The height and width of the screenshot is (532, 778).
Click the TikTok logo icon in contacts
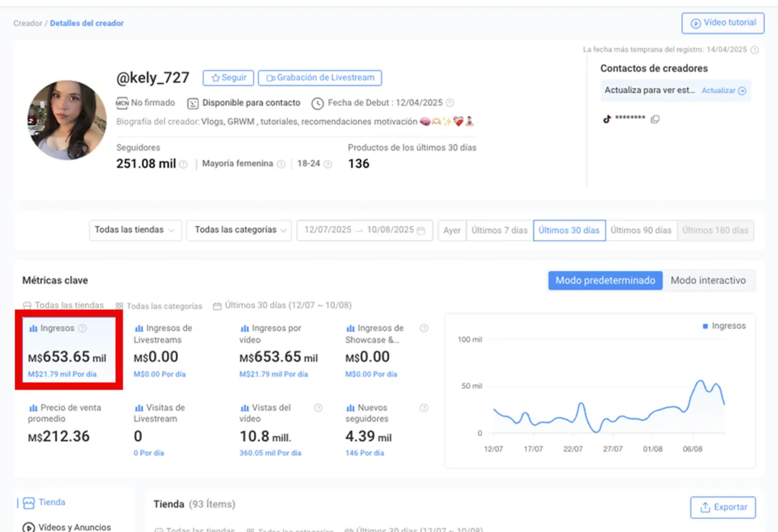click(607, 119)
